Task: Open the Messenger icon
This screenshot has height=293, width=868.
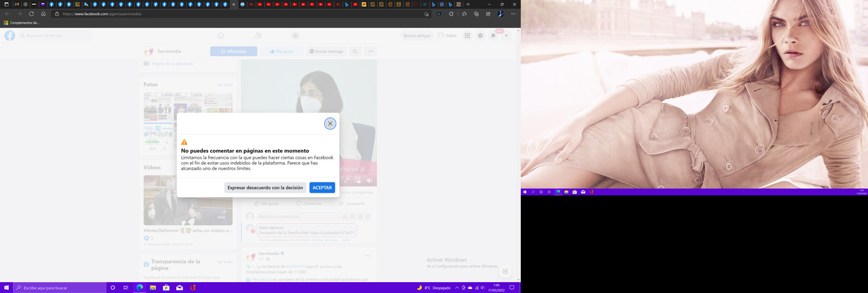Action: pos(480,35)
